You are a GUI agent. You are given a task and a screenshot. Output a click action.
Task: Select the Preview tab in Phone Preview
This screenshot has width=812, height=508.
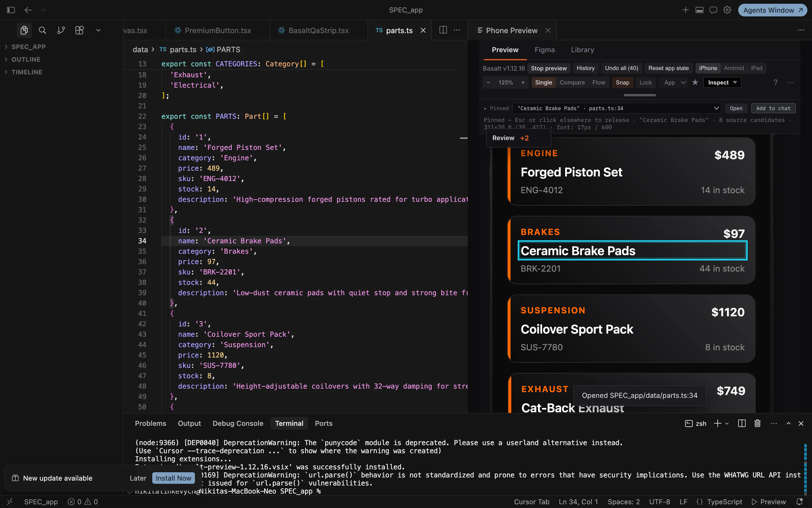click(x=505, y=50)
